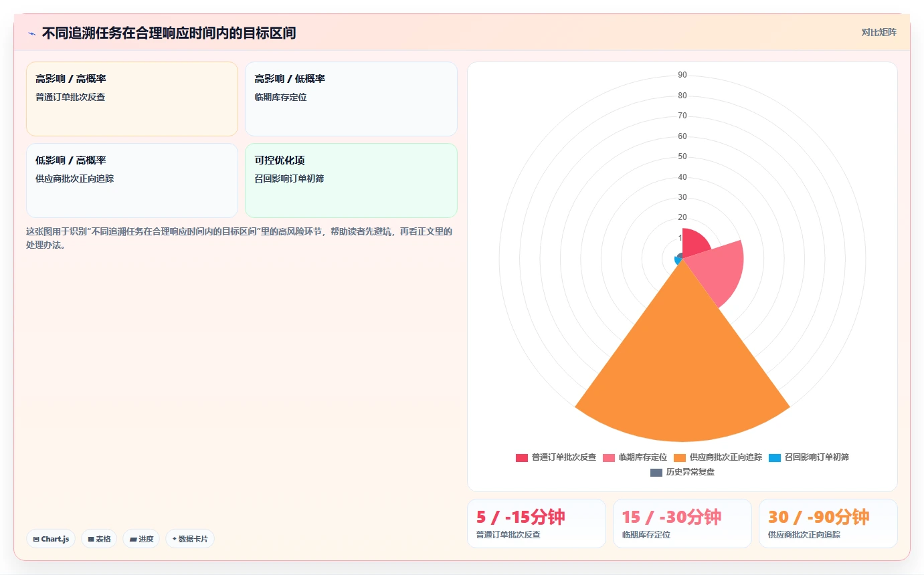This screenshot has width=924, height=575.
Task: Toggle 供应商批次正向追踪 series in chart legend
Action: (718, 457)
